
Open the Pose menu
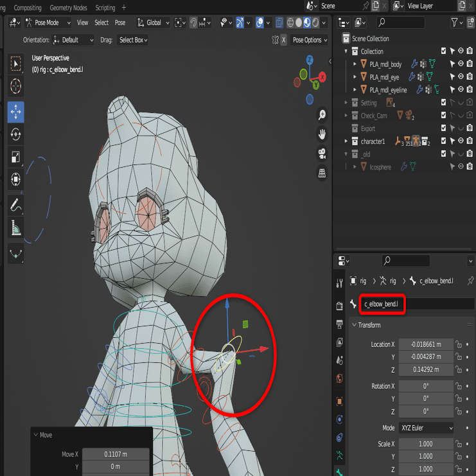pyautogui.click(x=120, y=22)
